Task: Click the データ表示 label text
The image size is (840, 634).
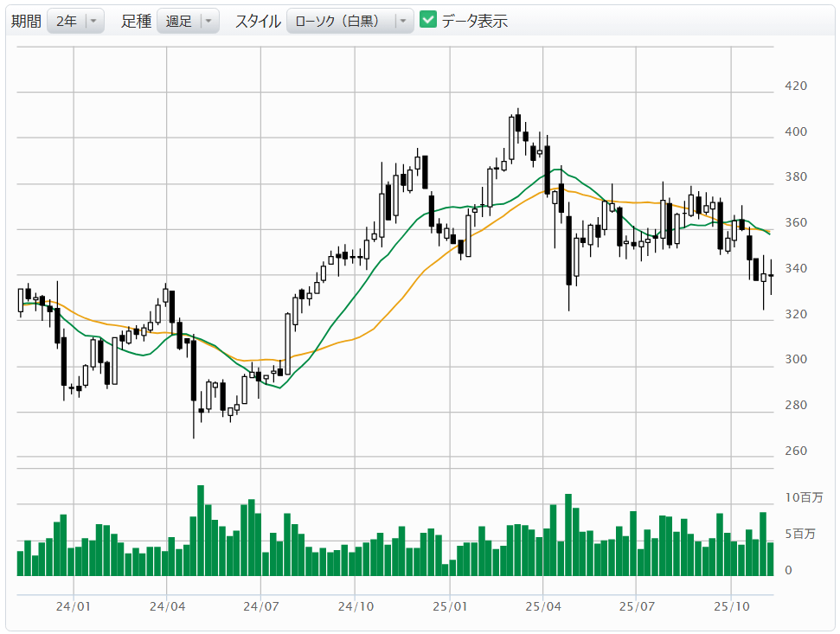Action: pyautogui.click(x=474, y=22)
